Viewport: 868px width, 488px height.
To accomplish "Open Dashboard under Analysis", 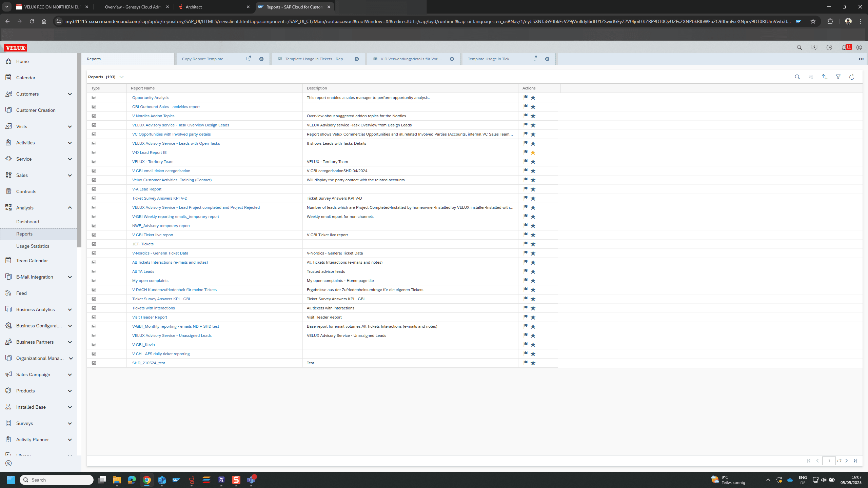I will point(27,222).
